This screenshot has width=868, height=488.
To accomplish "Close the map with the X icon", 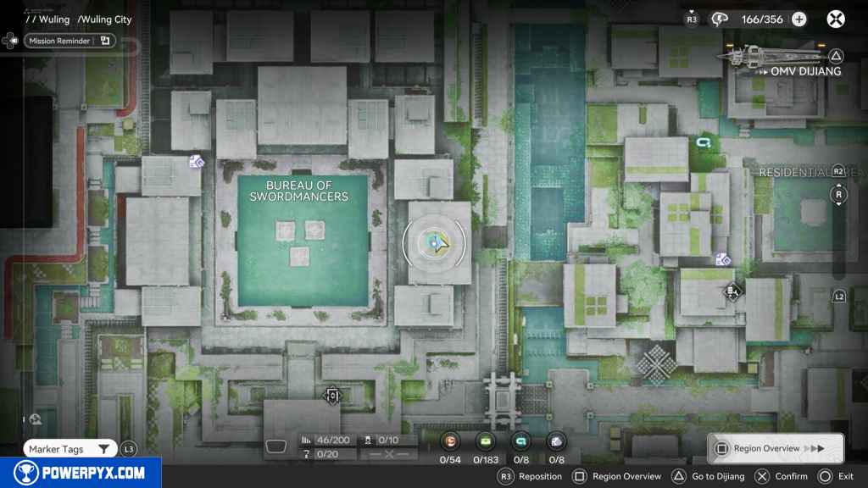I will click(x=836, y=19).
